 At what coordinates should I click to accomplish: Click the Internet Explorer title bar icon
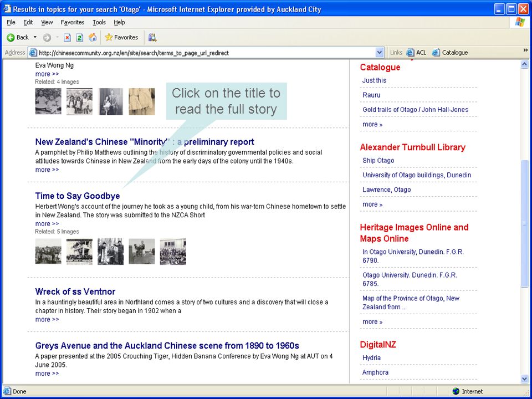(x=7, y=9)
